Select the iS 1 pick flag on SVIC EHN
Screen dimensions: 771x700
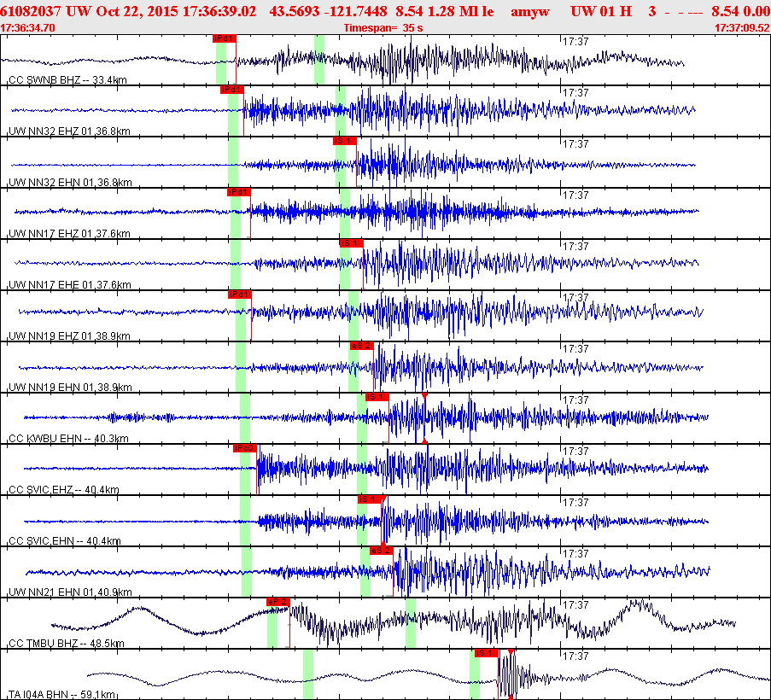coord(369,499)
